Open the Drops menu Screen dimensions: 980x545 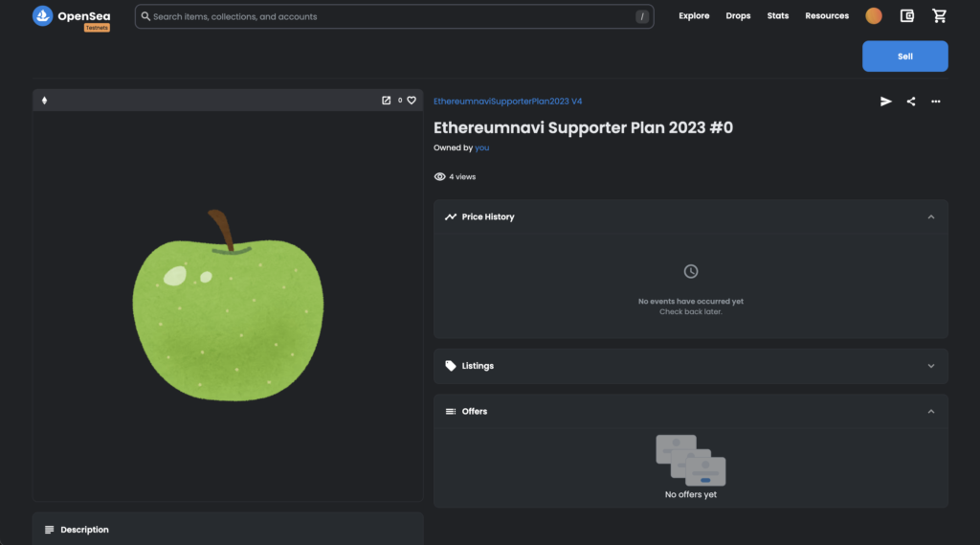pos(738,15)
